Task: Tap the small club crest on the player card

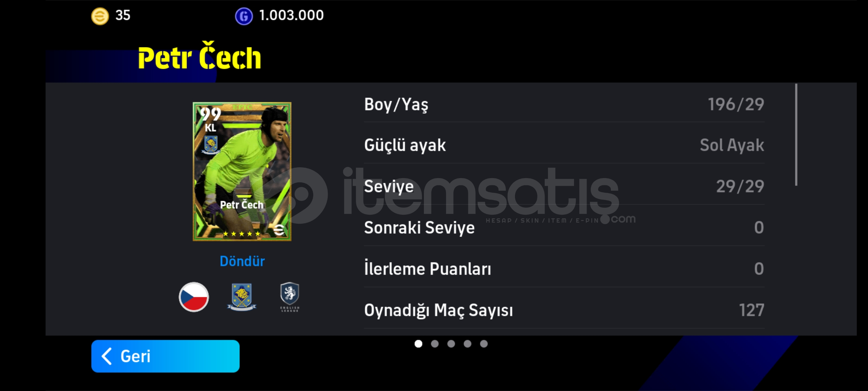Action: pyautogui.click(x=211, y=145)
